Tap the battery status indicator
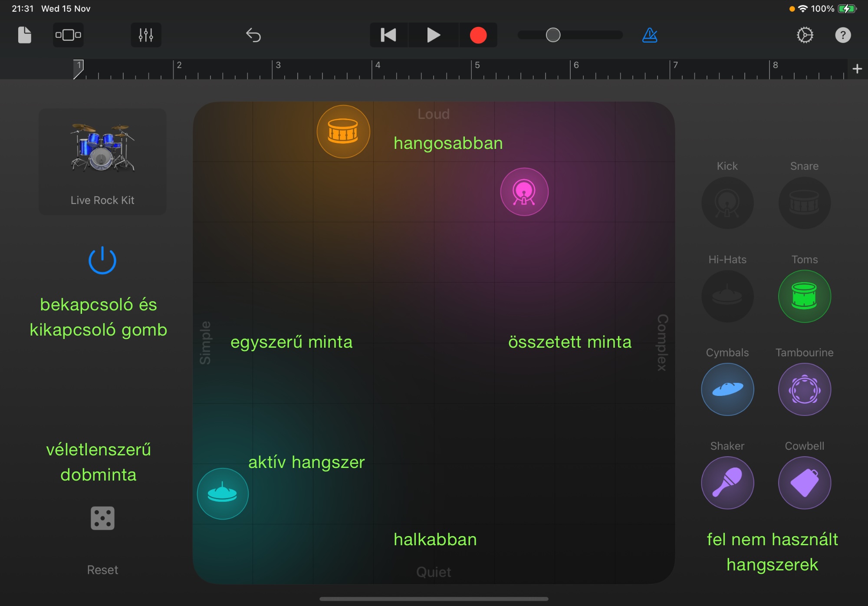Viewport: 868px width, 606px height. [847, 9]
